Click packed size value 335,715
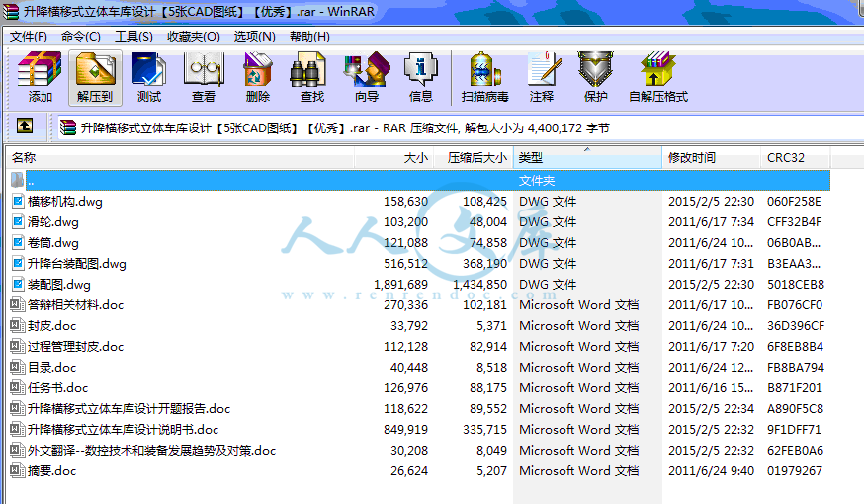Screen dimensions: 864x504 [484, 429]
